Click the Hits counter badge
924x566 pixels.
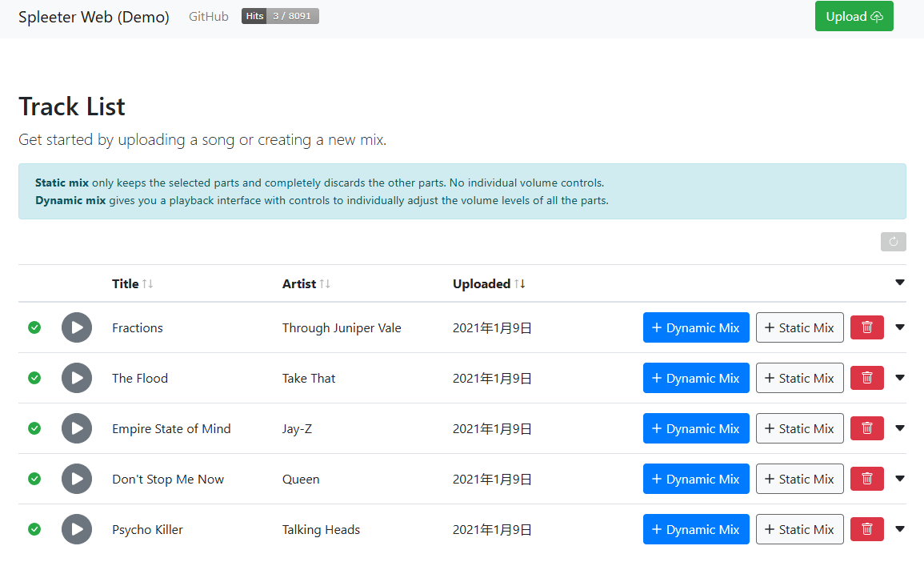tap(280, 15)
